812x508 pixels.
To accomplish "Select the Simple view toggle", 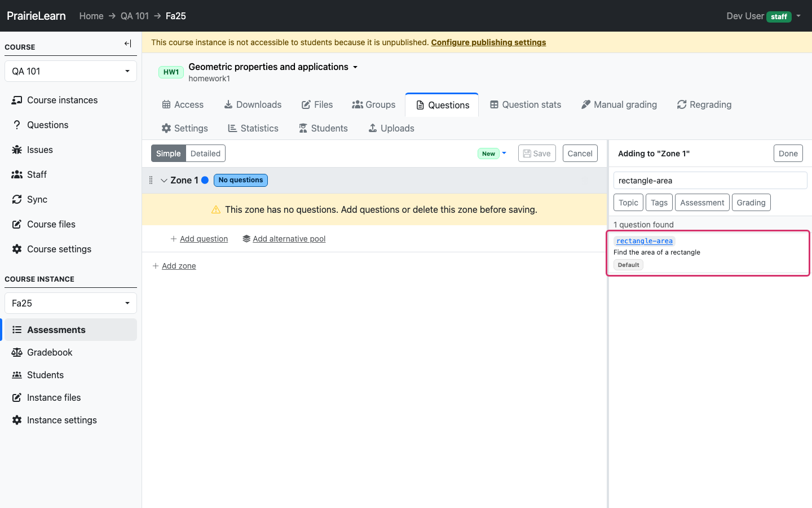I will click(169, 154).
